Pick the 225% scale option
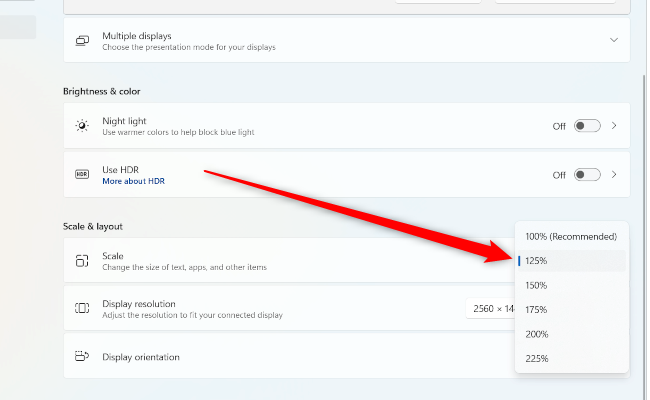The height and width of the screenshot is (400, 650). pos(571,359)
